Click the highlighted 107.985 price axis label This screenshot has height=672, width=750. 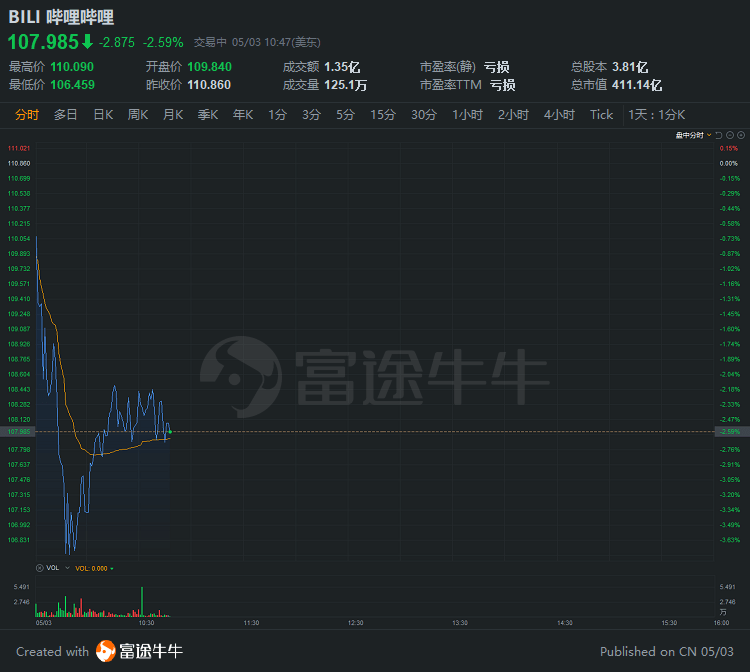19,432
